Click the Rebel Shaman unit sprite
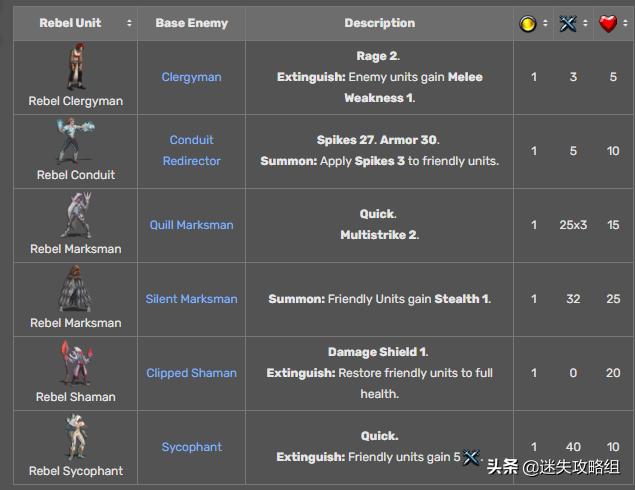Viewport: 635px width, 490px height. coord(76,363)
